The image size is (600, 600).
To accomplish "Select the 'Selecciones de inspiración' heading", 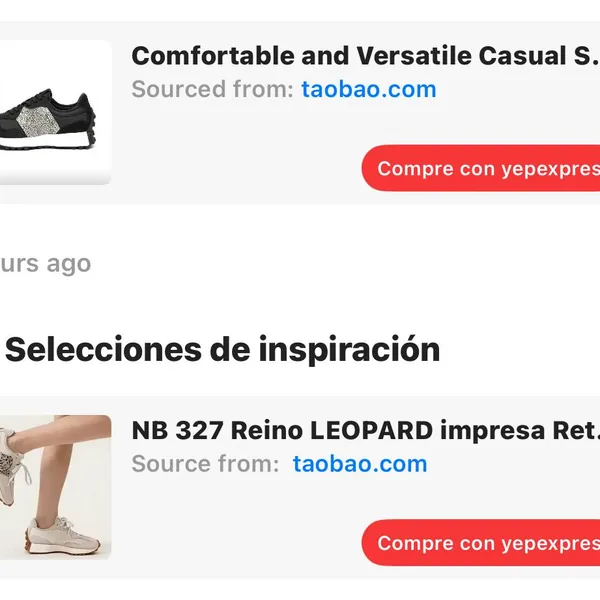I will point(222,350).
